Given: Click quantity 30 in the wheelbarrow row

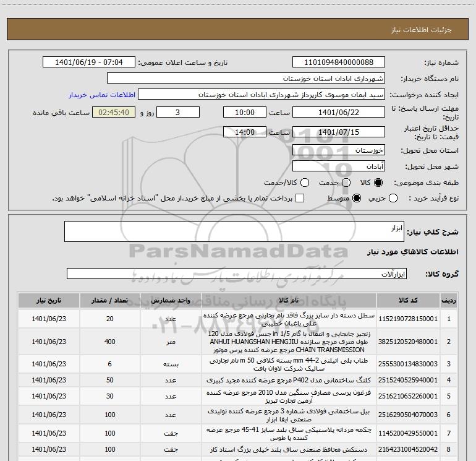Looking at the screenshot, I should (x=109, y=396).
